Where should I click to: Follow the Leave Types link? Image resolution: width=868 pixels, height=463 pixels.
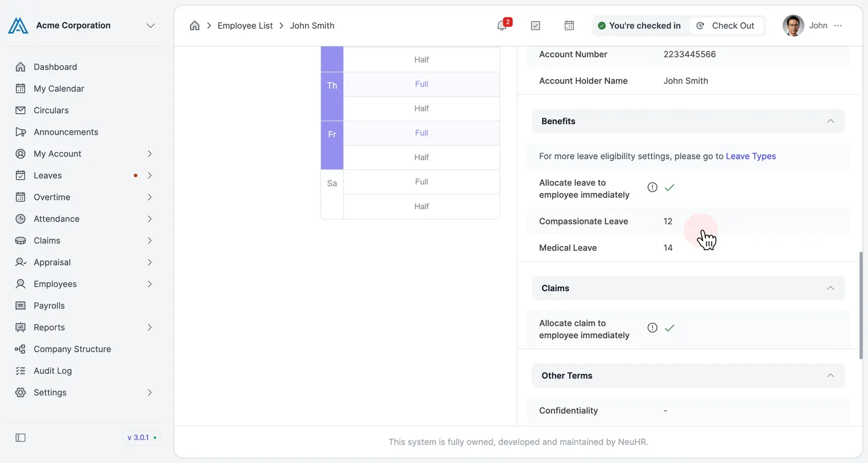coord(750,156)
